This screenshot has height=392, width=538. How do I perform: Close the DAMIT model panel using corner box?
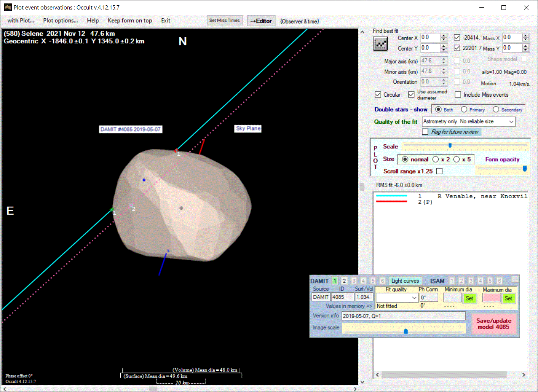coord(515,279)
